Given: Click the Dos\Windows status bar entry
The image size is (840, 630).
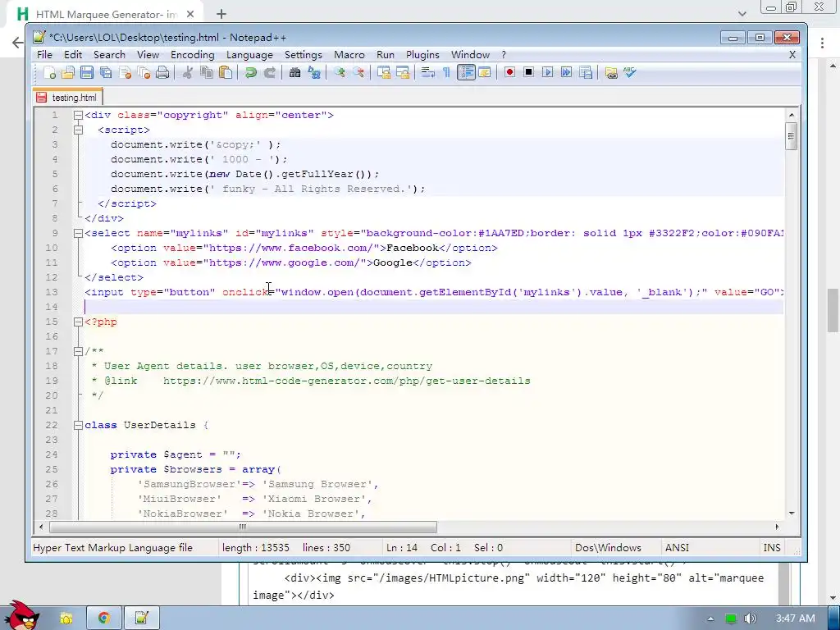Looking at the screenshot, I should (608, 547).
